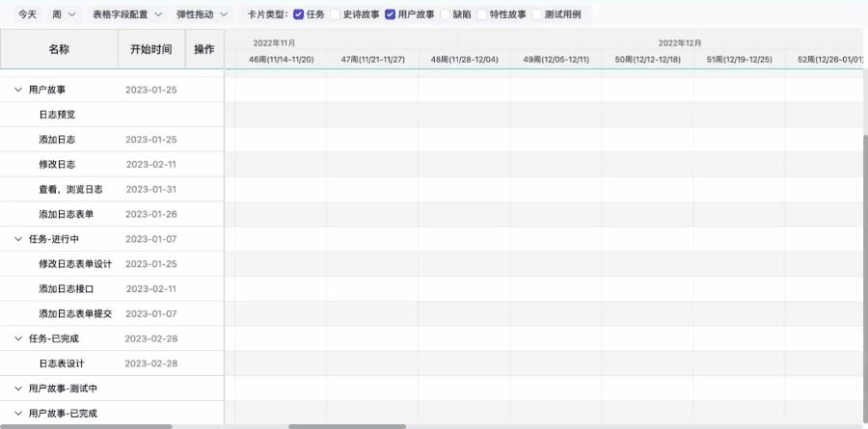868x429 pixels.
Task: Check the 特性故事 checkbox
Action: tap(482, 14)
